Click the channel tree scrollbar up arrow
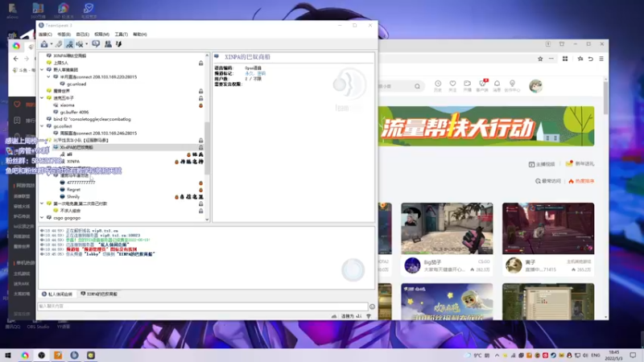644x362 pixels. click(207, 55)
